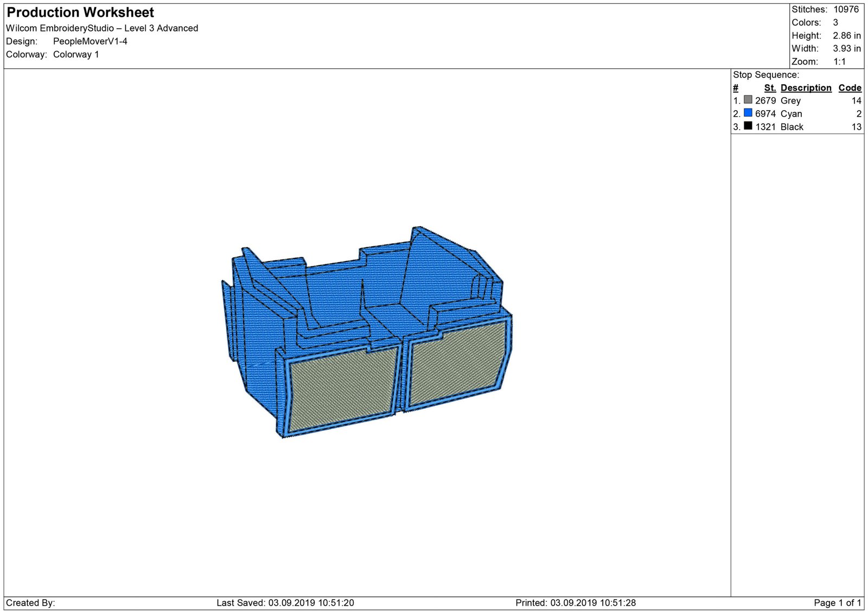
Task: Click stitch count '6974' in Cyan row
Action: [765, 113]
